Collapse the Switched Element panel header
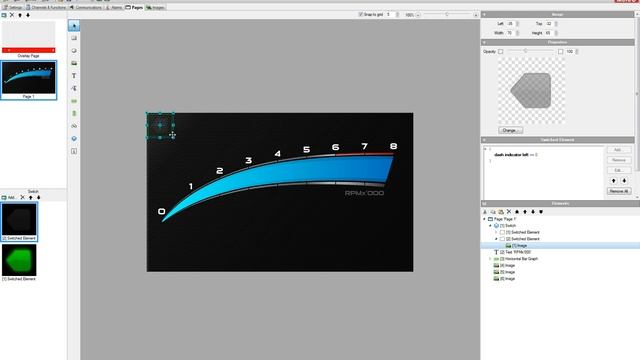The image size is (640, 360). pos(484,140)
